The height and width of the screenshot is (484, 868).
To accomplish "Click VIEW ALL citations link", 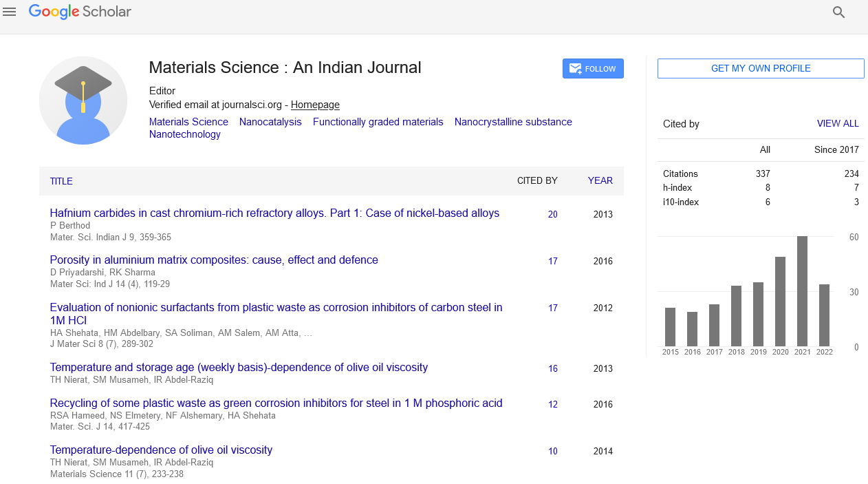I will pos(838,124).
